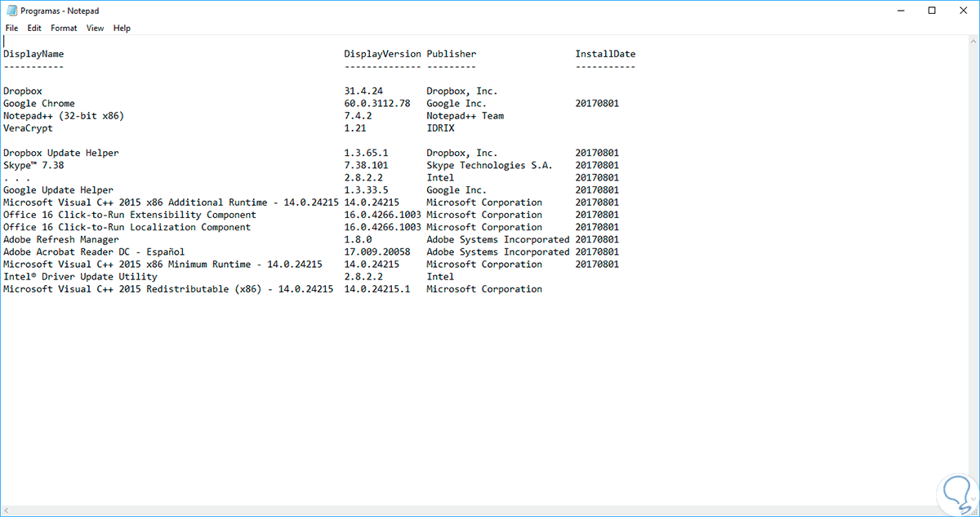Maximize the Notepad window
This screenshot has width=980, height=517.
pyautogui.click(x=932, y=10)
